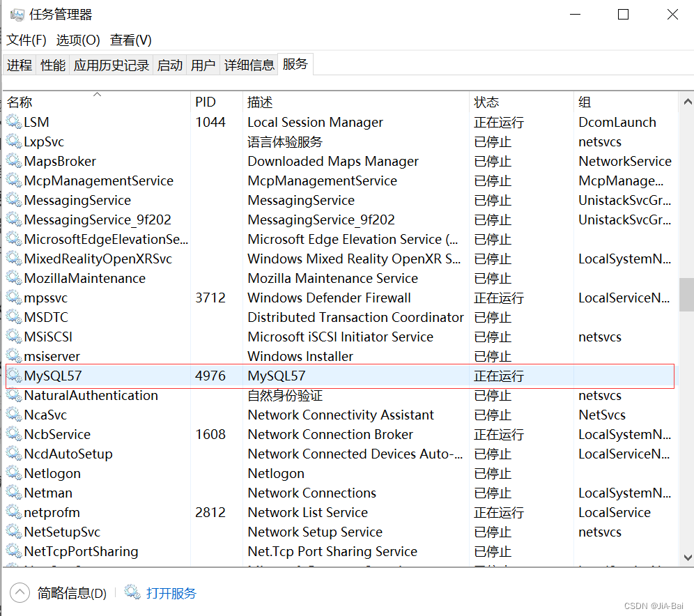Click the Windows Defender Firewall description
Image resolution: width=694 pixels, height=616 pixels.
click(330, 298)
